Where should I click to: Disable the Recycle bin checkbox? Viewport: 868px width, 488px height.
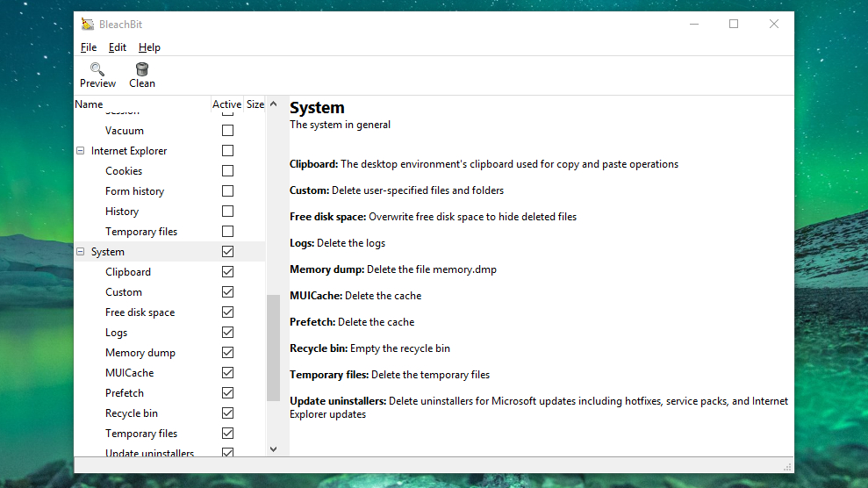(227, 413)
